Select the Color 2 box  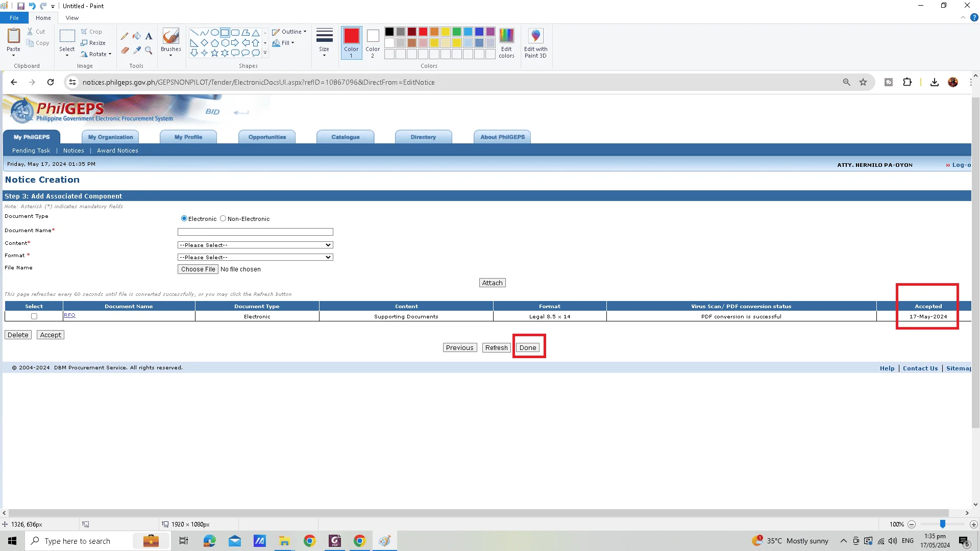(373, 43)
